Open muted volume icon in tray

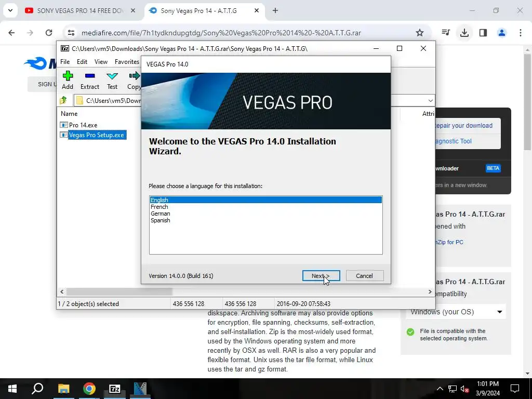coord(465,389)
